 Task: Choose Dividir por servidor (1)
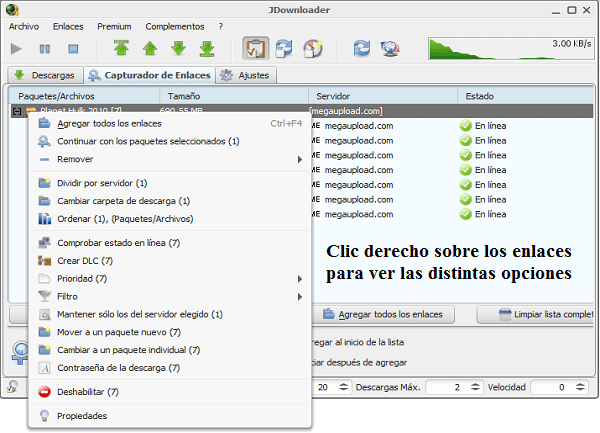[x=170, y=183]
